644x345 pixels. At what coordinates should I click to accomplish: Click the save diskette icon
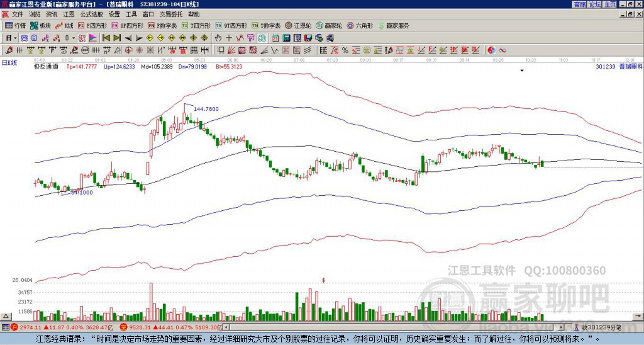point(308,38)
